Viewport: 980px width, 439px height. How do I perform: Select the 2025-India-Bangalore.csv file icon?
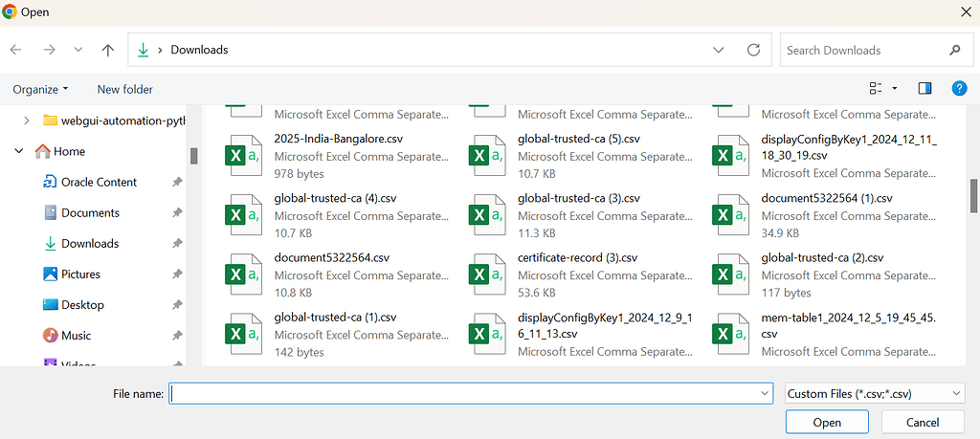241,156
